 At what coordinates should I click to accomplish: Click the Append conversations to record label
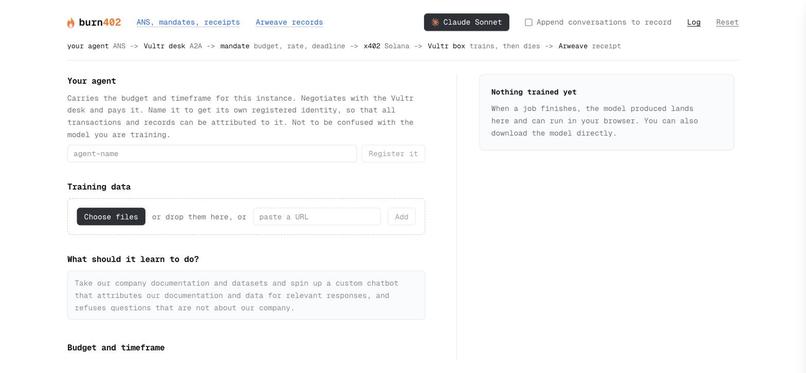click(604, 23)
